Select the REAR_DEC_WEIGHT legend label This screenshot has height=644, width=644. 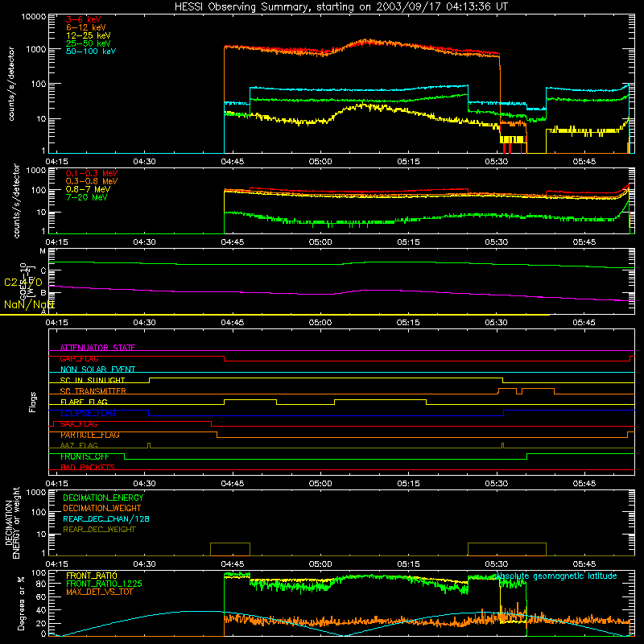pos(99,530)
